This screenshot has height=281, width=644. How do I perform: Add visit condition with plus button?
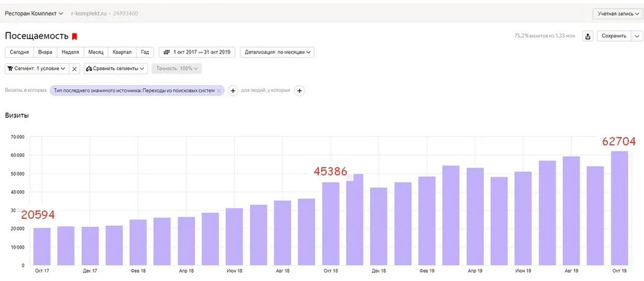click(x=233, y=91)
